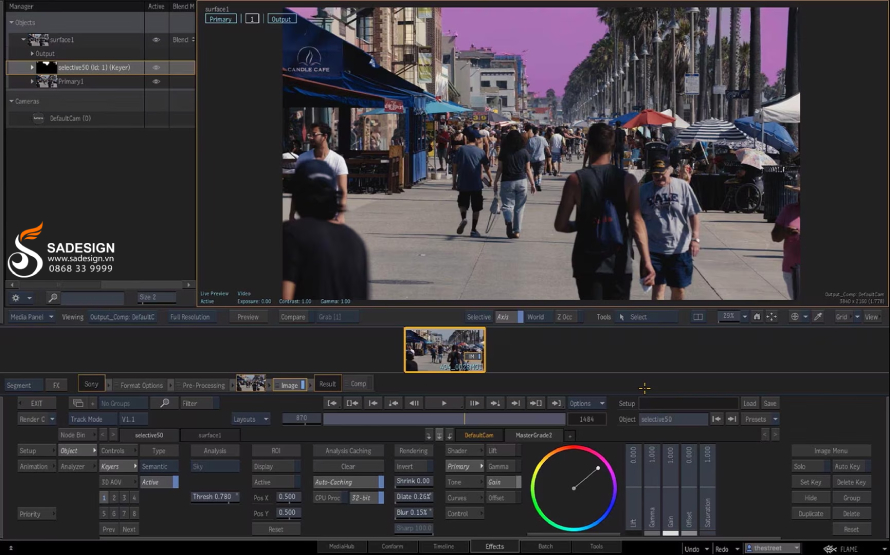
Task: Click the magnifier icon under the Manager list
Action: (x=52, y=297)
